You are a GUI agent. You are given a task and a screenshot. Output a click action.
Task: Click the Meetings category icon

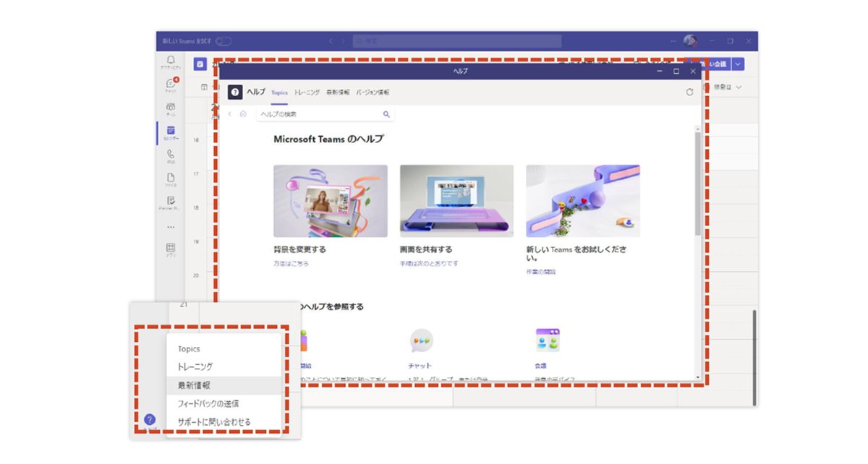point(548,340)
